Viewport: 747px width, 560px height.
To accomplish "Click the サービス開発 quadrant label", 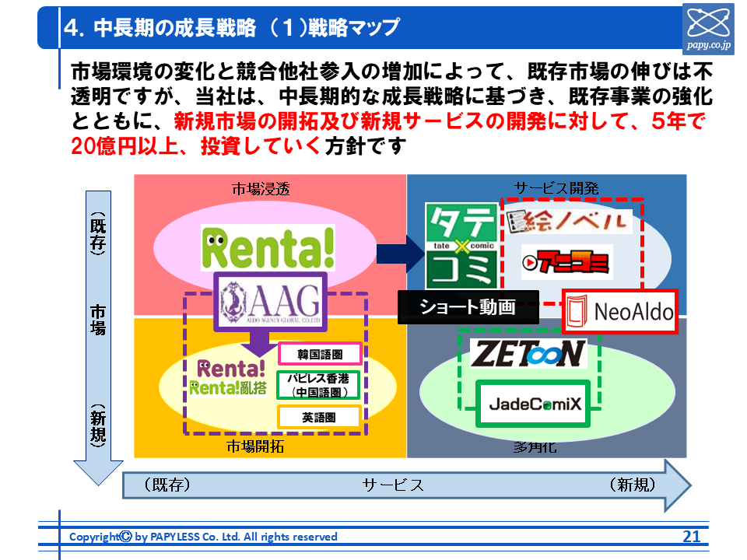I will pyautogui.click(x=556, y=188).
